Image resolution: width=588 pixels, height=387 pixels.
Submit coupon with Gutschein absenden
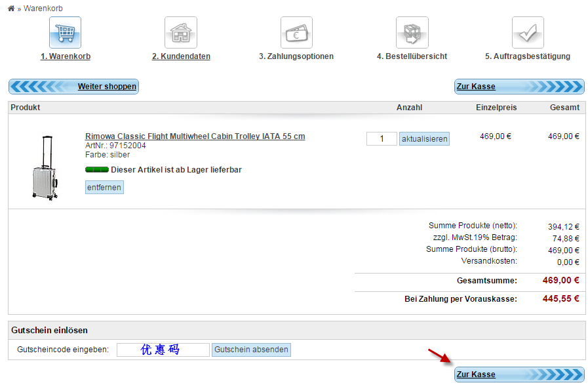tap(251, 350)
